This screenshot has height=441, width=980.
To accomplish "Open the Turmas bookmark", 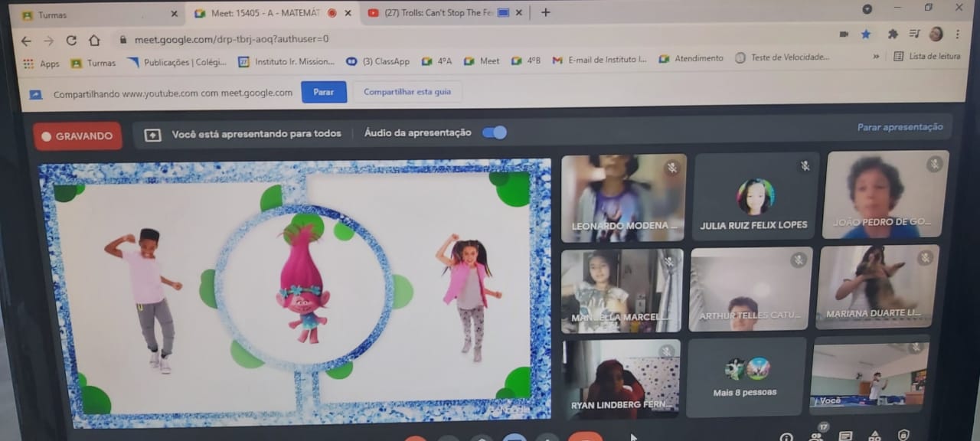I will [93, 63].
